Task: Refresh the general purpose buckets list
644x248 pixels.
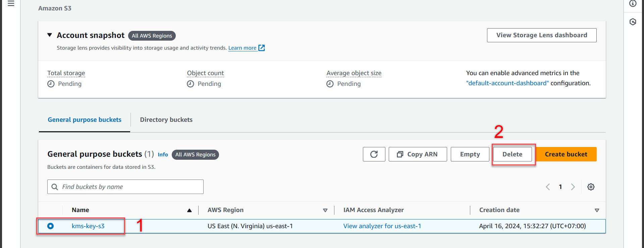Action: (374, 154)
